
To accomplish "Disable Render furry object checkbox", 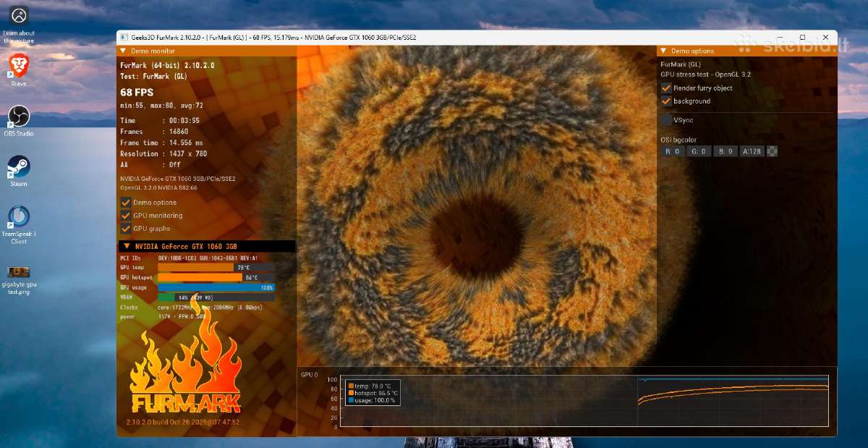I will click(666, 88).
